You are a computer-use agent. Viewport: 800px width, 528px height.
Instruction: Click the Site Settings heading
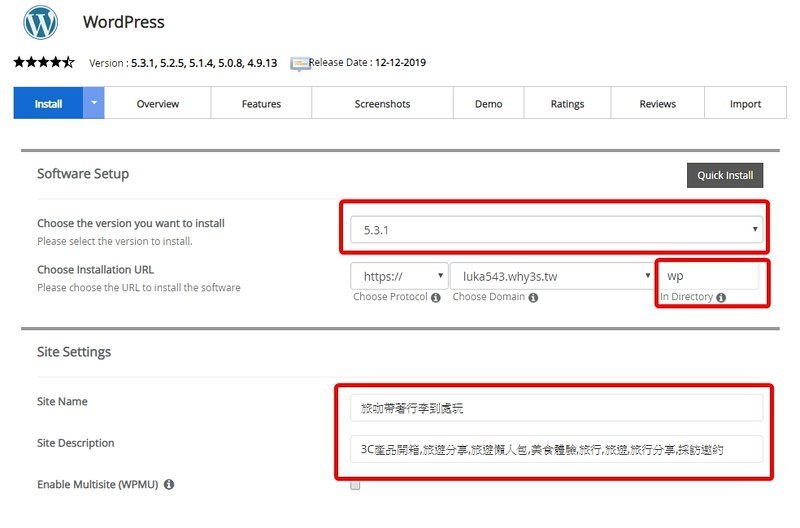[x=74, y=352]
